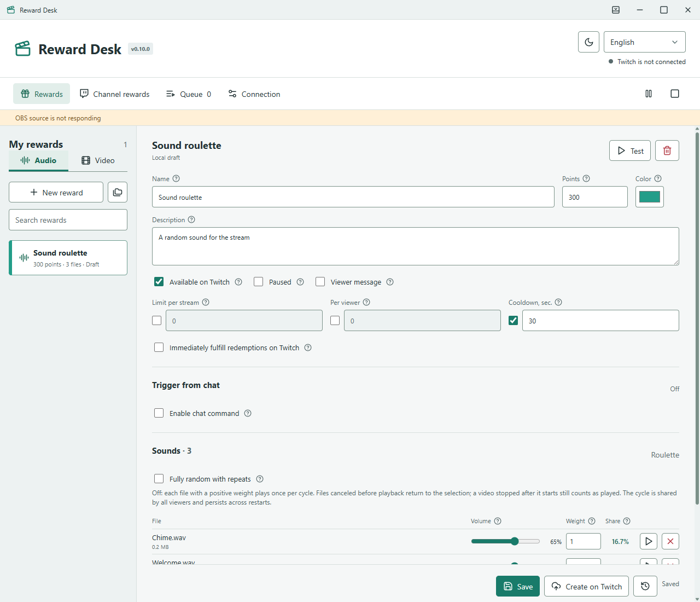The height and width of the screenshot is (602, 700).
Task: Disable the Cooldown checkbox
Action: (513, 320)
